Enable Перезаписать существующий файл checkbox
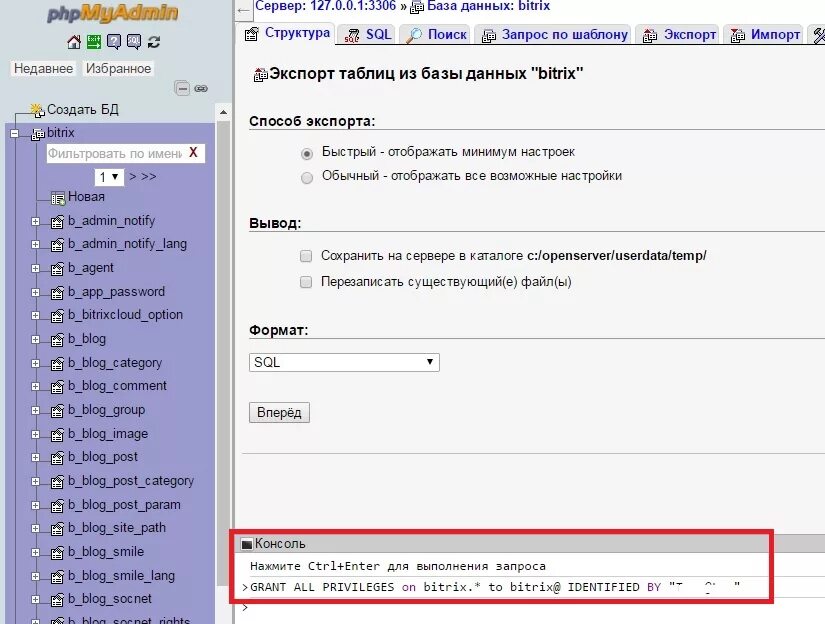This screenshot has height=624, width=825. tap(306, 282)
